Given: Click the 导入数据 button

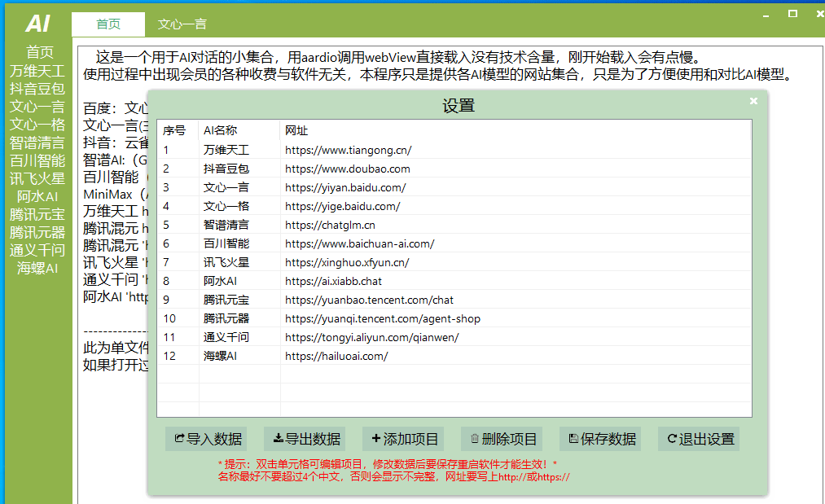Looking at the screenshot, I should point(207,439).
